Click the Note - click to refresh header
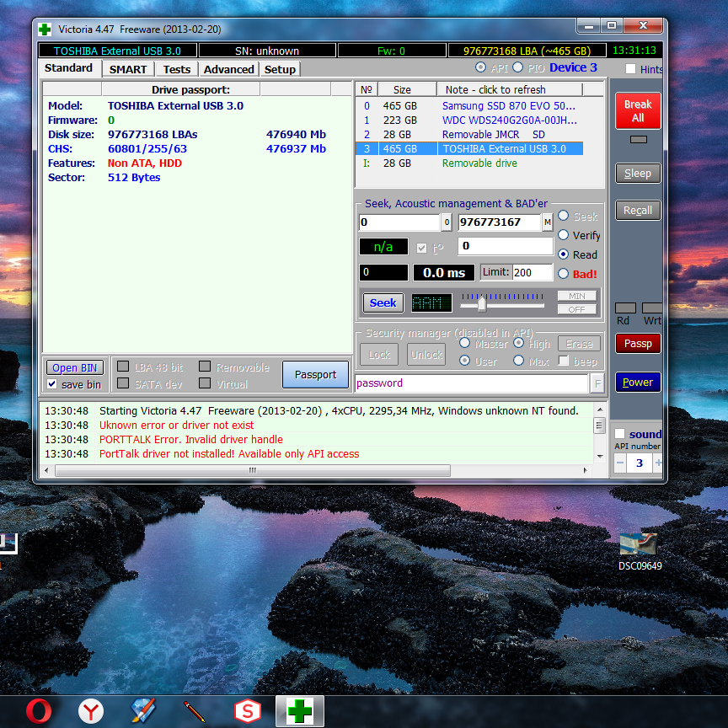 (509, 89)
